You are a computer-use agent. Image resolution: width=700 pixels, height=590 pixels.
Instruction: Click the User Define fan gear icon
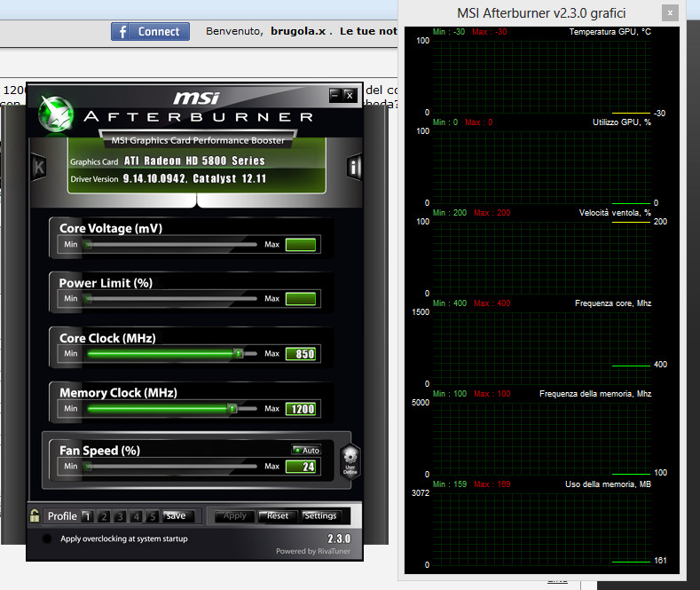350,461
